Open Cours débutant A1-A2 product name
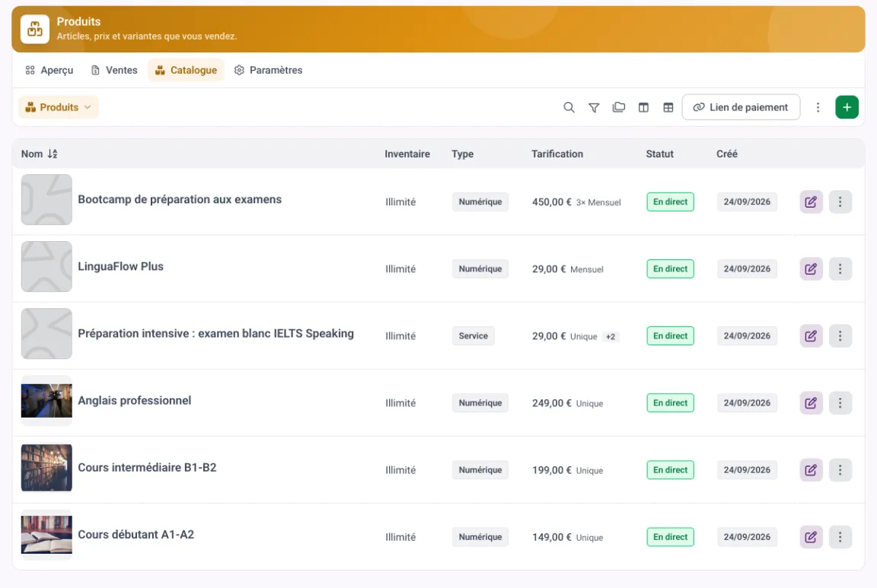Screen dimensions: 877x588 (x=136, y=535)
